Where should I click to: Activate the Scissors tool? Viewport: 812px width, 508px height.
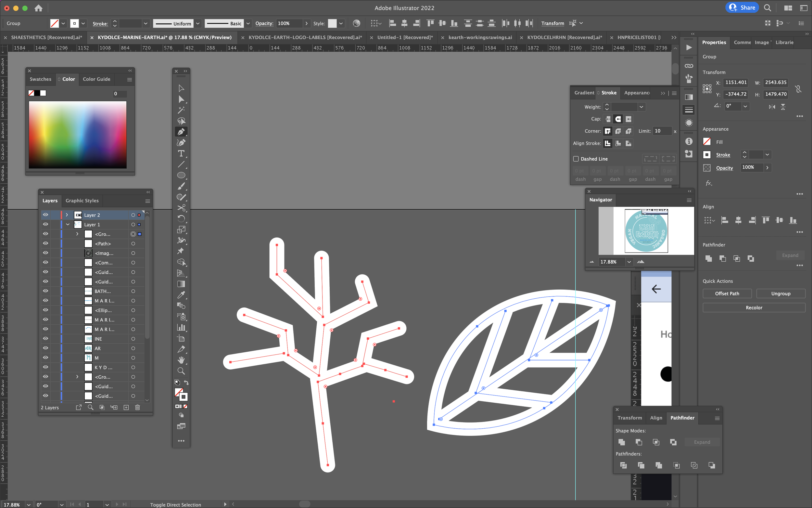pos(181,208)
